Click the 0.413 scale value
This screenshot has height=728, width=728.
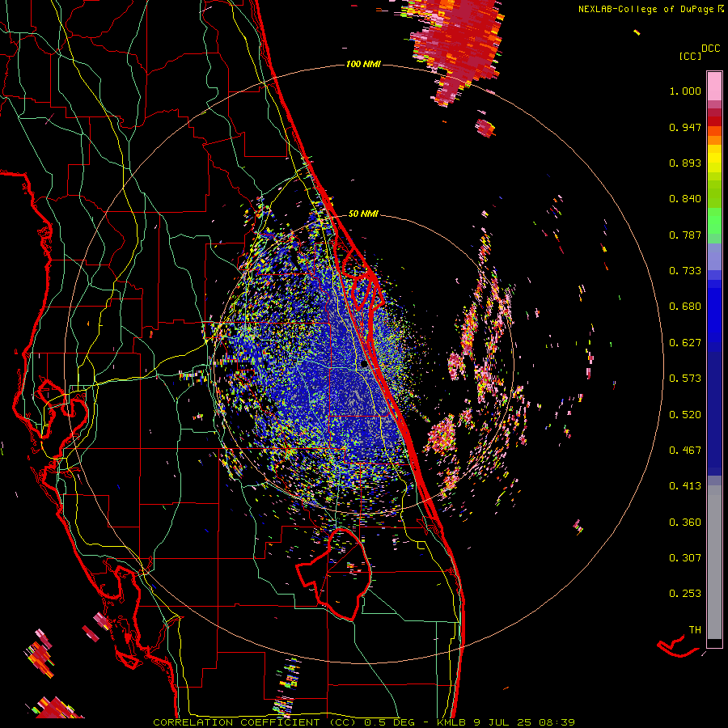[x=685, y=486]
